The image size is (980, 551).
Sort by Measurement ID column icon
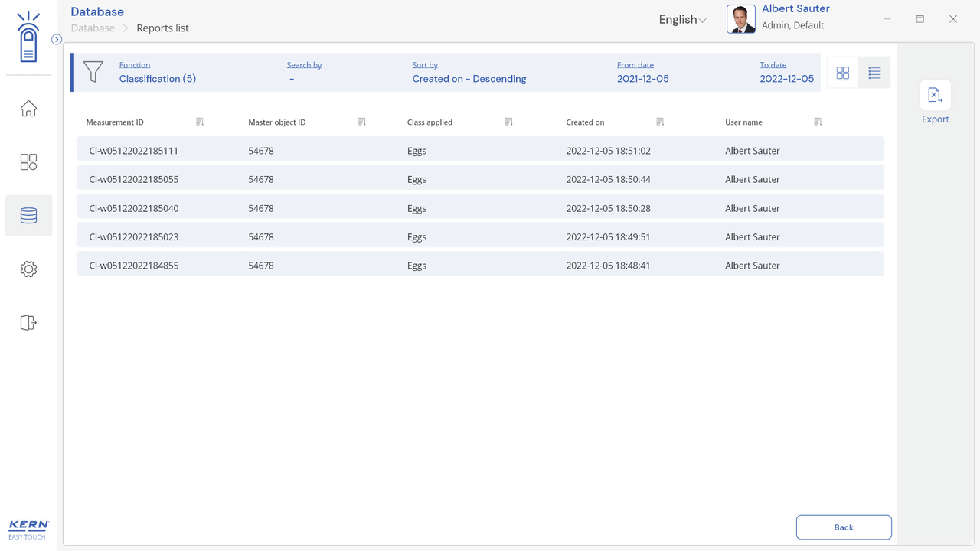pos(200,122)
